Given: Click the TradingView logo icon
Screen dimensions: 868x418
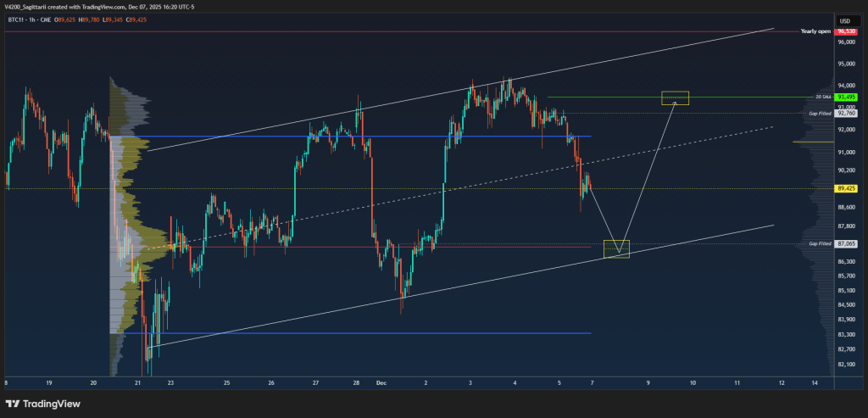Looking at the screenshot, I should pos(14,404).
